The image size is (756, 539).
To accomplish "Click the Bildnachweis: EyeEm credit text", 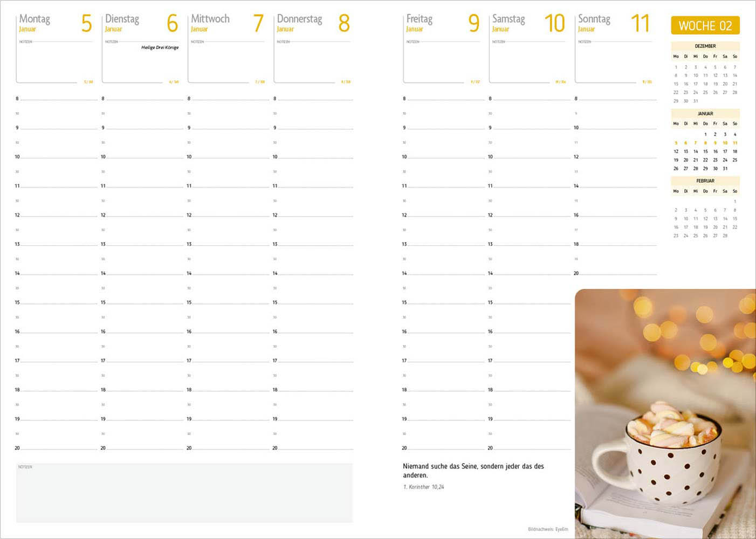I will coord(548,529).
